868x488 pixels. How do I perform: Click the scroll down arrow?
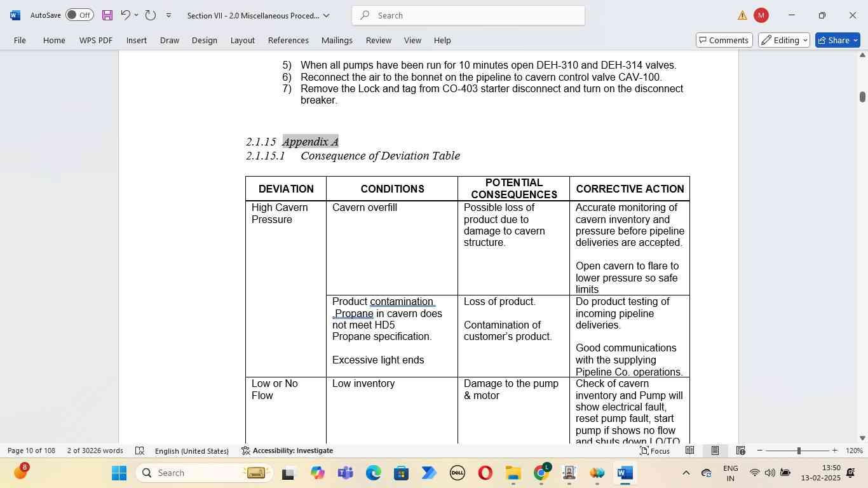(862, 438)
